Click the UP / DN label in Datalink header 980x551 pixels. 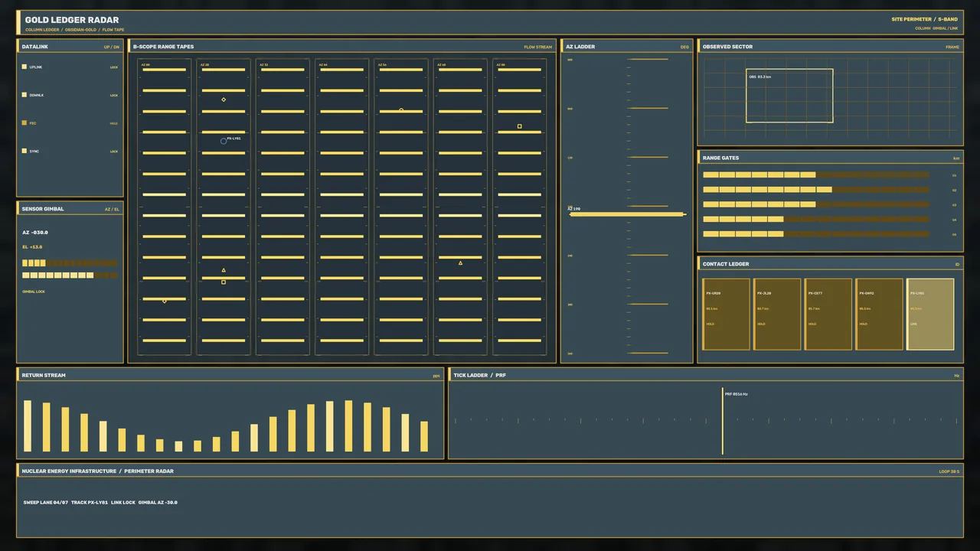(x=112, y=47)
